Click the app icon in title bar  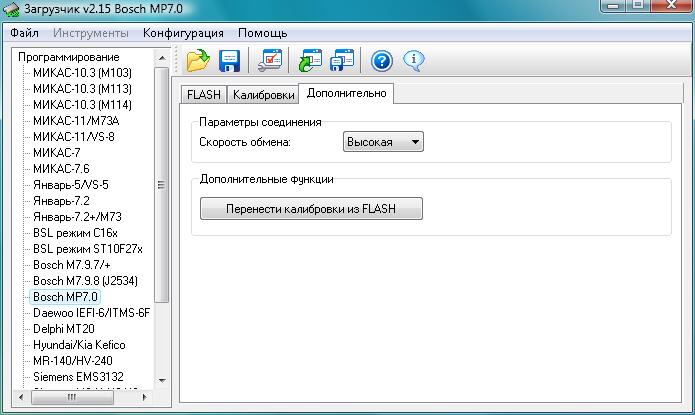click(x=11, y=9)
